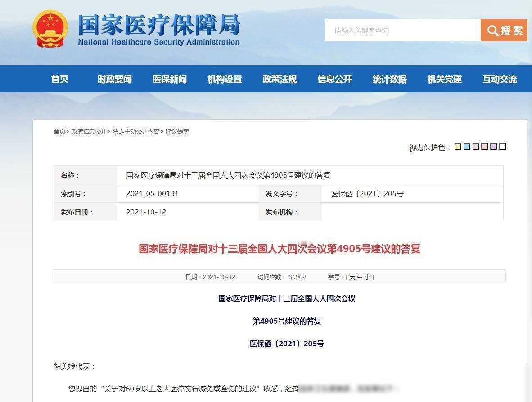Click the 视力保护色 label

(x=429, y=147)
